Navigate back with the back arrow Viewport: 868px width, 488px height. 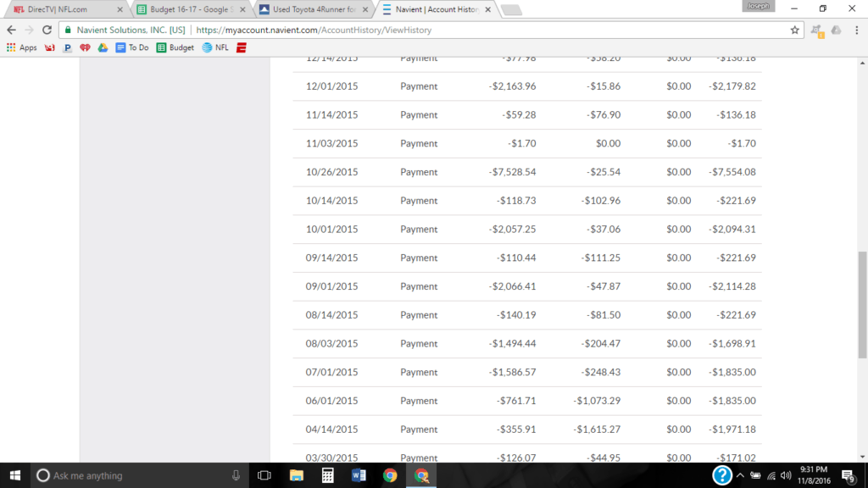coord(10,29)
